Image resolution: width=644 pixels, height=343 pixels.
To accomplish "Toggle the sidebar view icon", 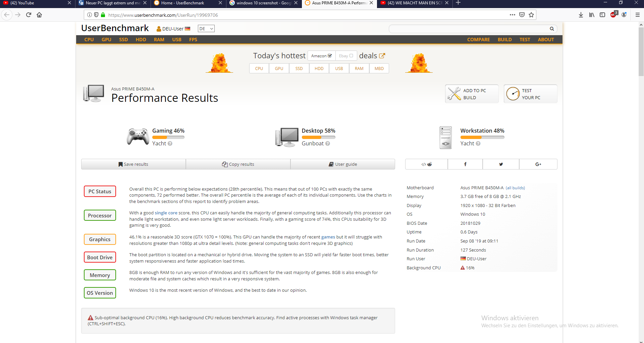I will pos(602,15).
